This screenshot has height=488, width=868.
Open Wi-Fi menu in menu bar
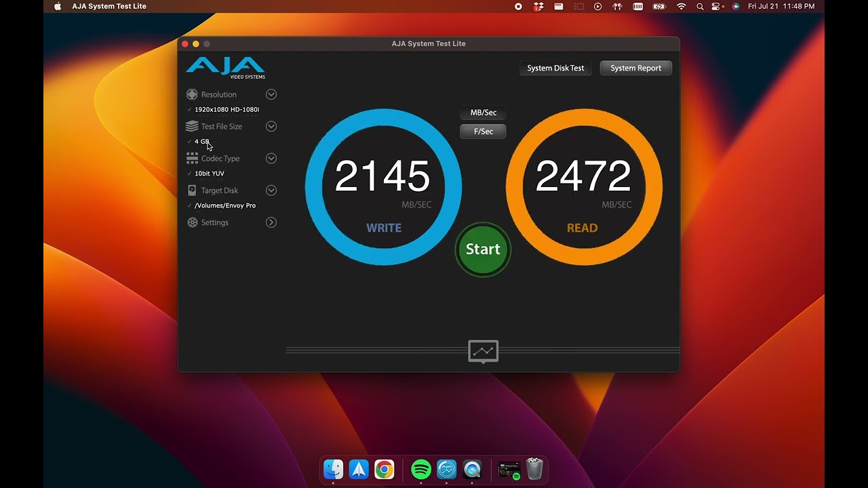[x=682, y=6]
